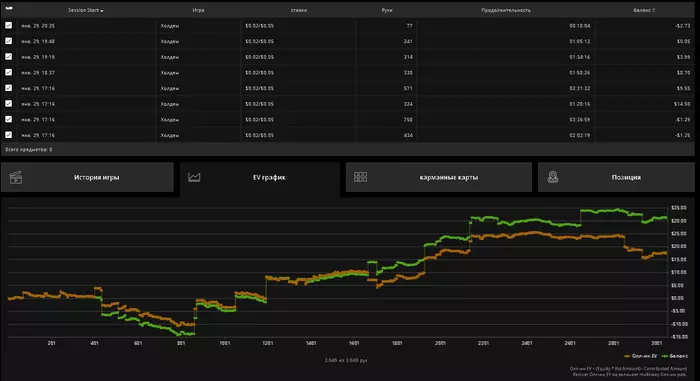Toggle the orange Олл-ин EV legend entry
This screenshot has height=381, width=700.
[641, 356]
